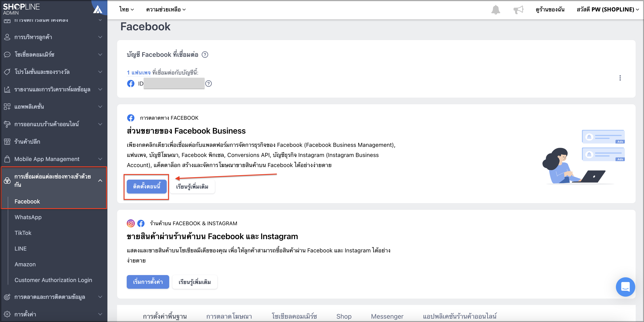Click เรียนรู้เพิ่มเติม under Facebook Business extension

[192, 186]
